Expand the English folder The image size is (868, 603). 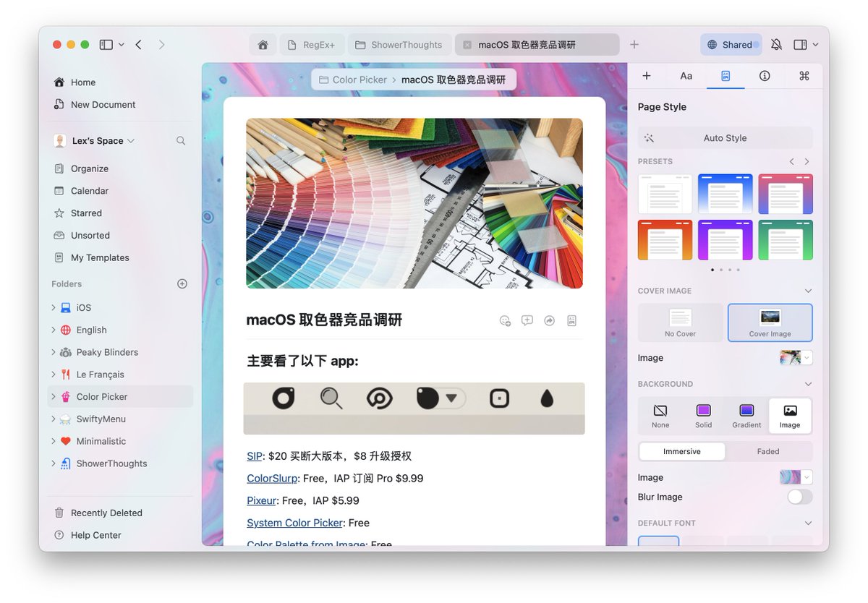(x=54, y=330)
